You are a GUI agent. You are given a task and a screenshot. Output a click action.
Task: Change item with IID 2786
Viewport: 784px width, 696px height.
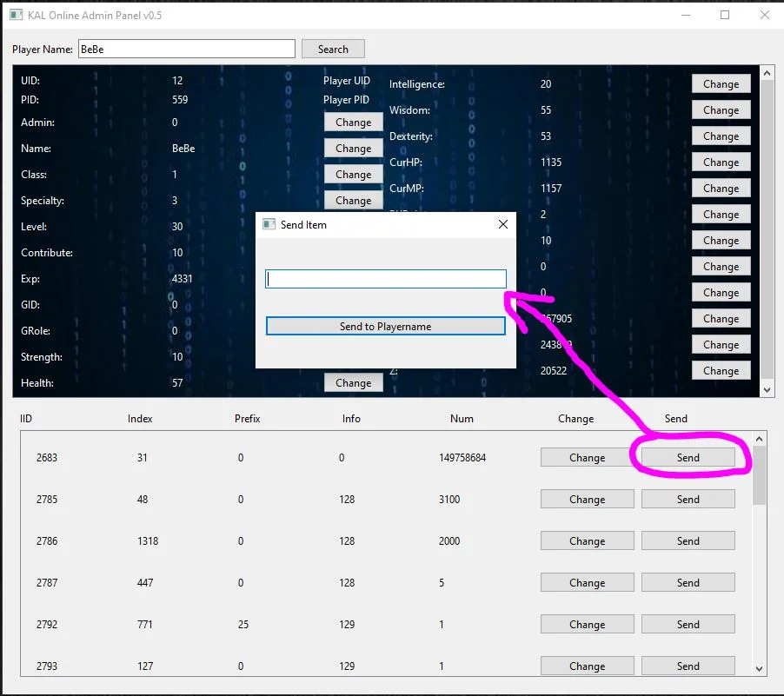click(587, 540)
